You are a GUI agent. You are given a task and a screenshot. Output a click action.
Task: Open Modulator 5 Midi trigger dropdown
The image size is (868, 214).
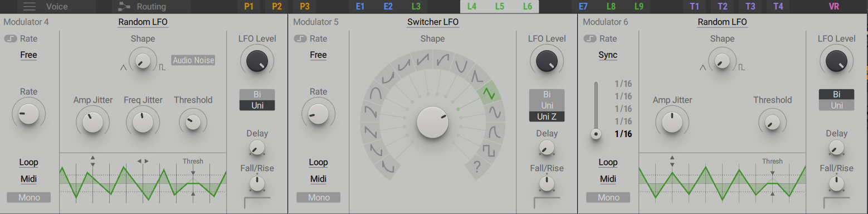click(x=318, y=179)
